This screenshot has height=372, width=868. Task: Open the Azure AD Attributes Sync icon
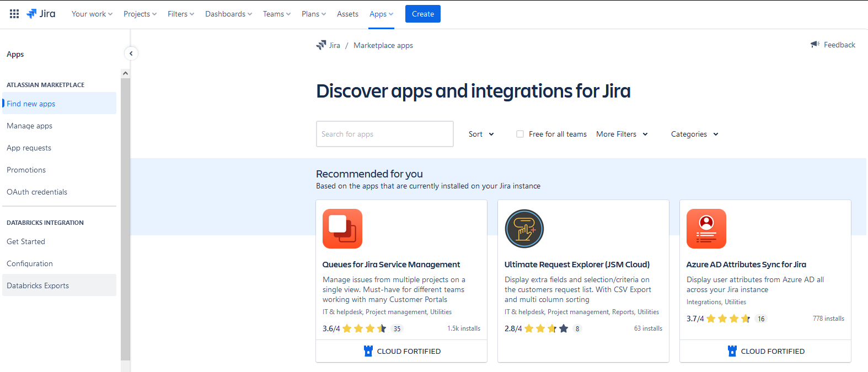pyautogui.click(x=706, y=229)
